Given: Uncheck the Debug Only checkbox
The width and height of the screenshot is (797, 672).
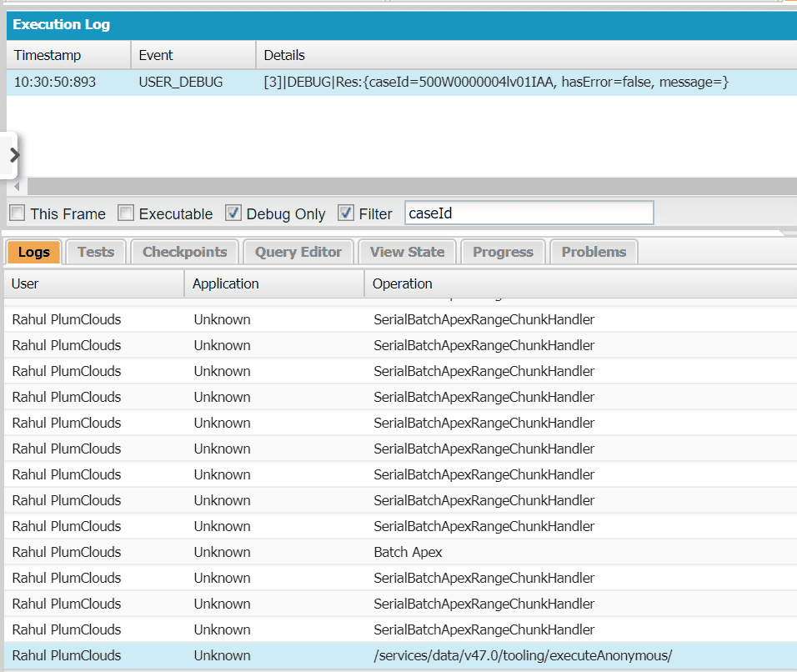Looking at the screenshot, I should pyautogui.click(x=233, y=213).
